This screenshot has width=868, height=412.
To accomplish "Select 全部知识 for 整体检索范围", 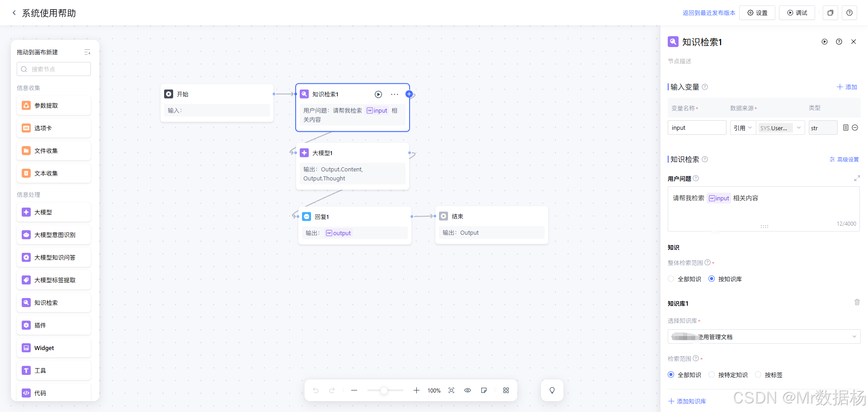I will [x=684, y=279].
